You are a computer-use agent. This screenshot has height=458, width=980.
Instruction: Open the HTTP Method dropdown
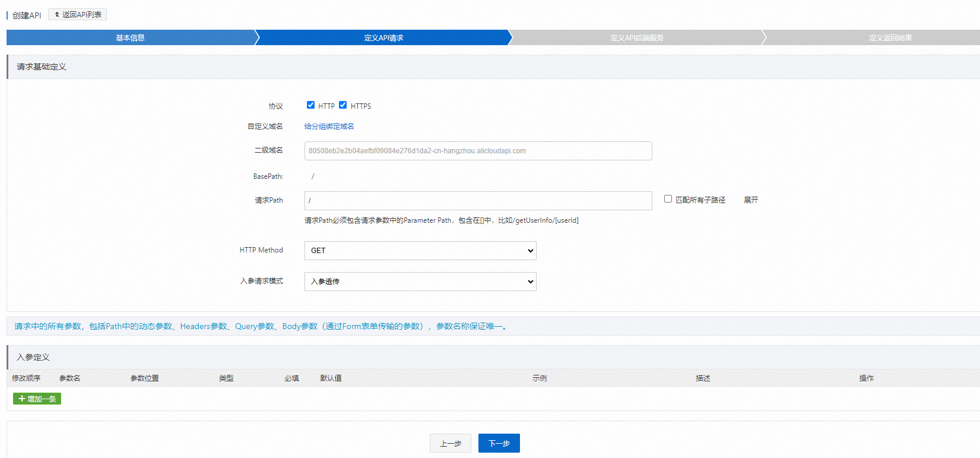pos(420,251)
